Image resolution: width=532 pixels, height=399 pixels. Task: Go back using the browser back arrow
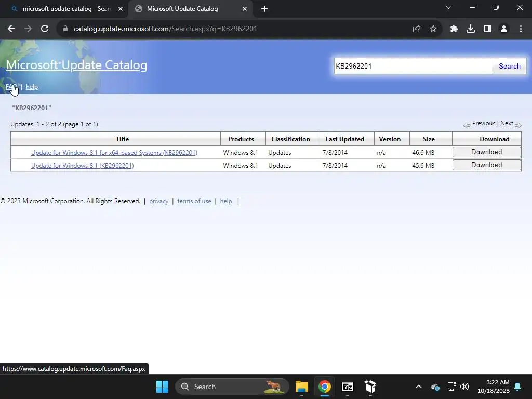tap(11, 29)
